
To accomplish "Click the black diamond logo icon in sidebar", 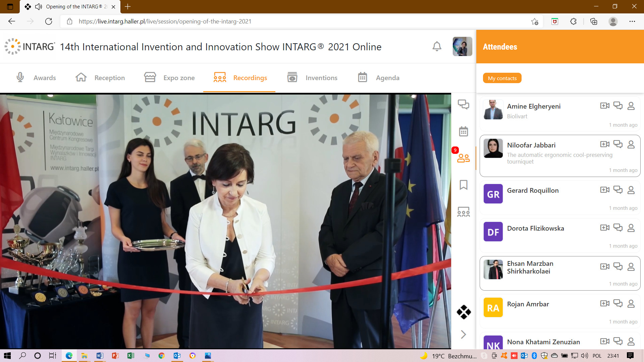I will (x=464, y=312).
